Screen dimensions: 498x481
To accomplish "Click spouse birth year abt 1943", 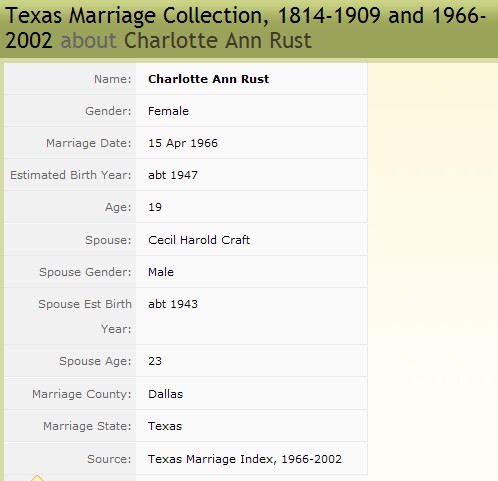I will (173, 304).
